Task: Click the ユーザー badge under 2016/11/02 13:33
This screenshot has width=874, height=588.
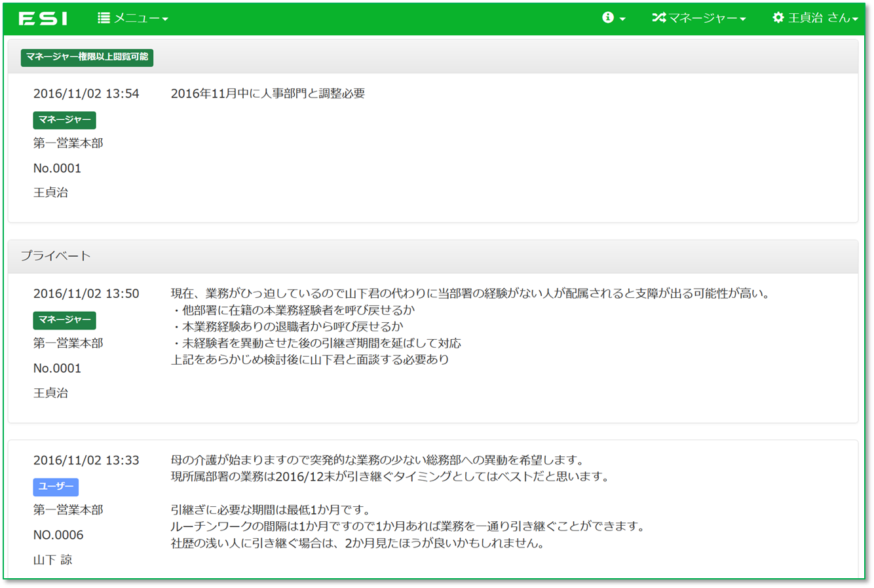Action: coord(56,487)
